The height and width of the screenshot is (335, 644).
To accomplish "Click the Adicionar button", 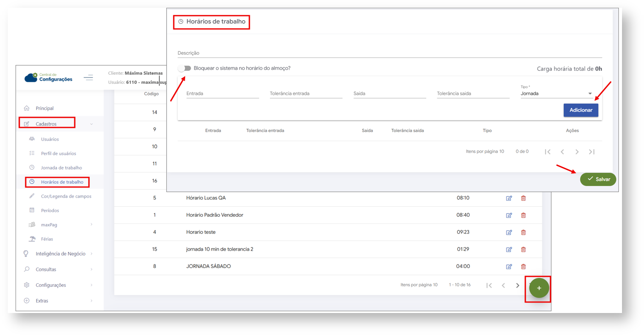I will [580, 110].
